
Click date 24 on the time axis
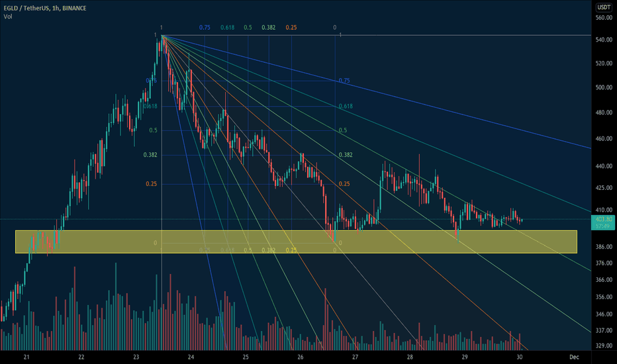pyautogui.click(x=191, y=357)
